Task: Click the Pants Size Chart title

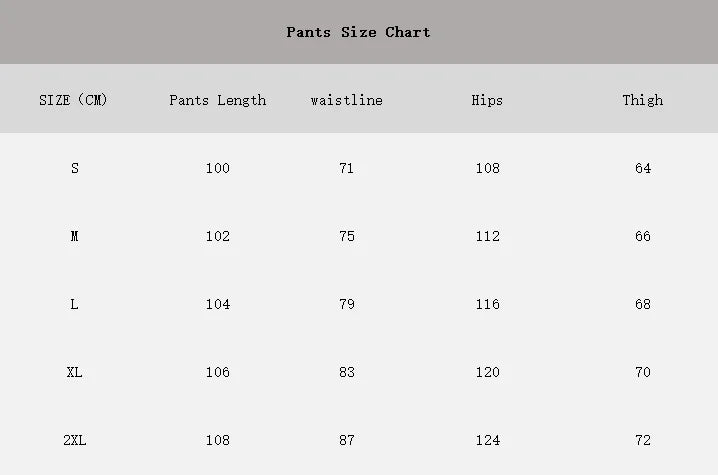Action: click(x=358, y=32)
